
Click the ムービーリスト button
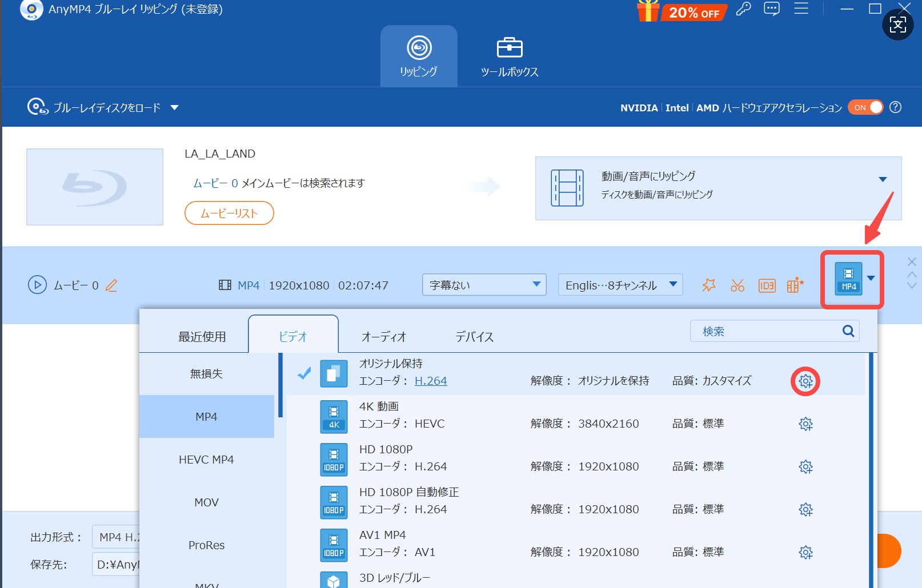(x=229, y=213)
